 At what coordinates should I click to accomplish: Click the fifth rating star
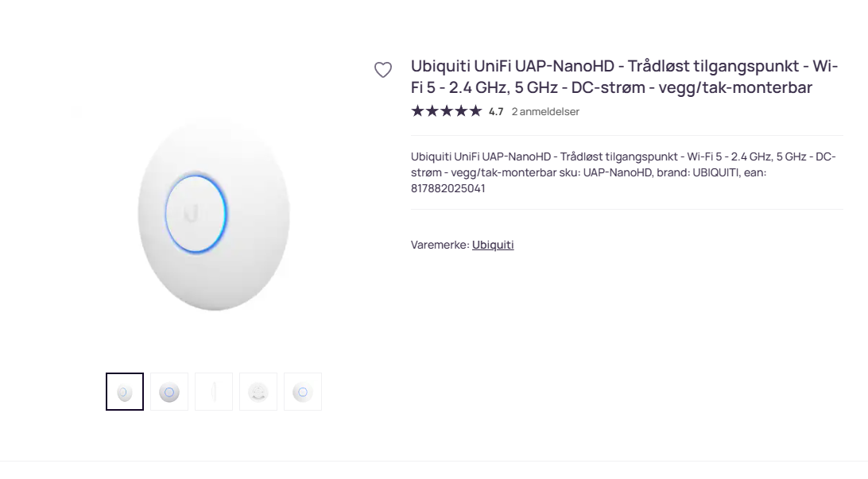tap(475, 111)
